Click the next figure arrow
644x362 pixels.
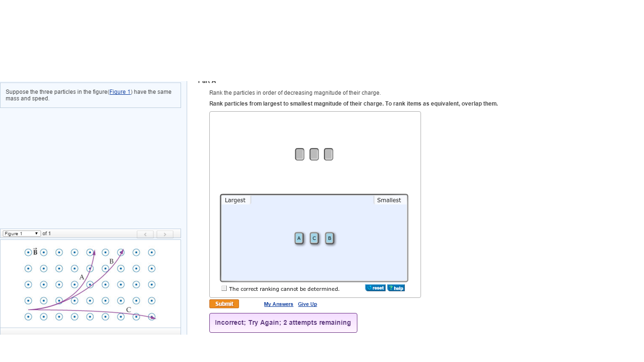165,234
